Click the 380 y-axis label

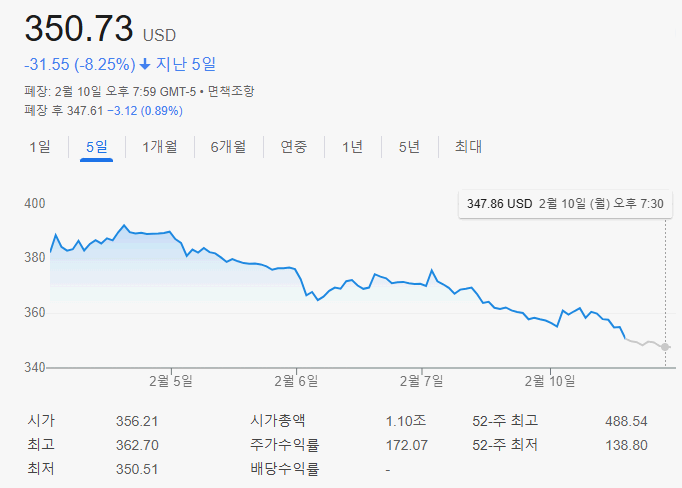(35, 257)
